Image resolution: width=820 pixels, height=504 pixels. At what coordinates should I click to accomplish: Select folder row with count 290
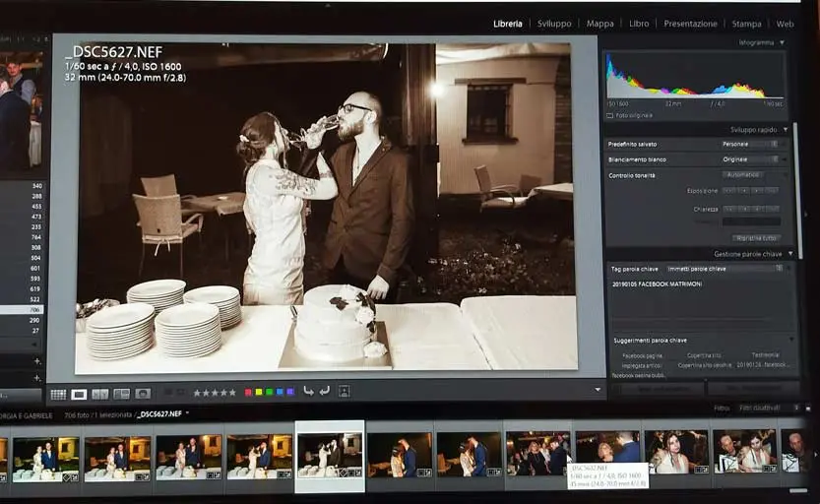(x=22, y=320)
